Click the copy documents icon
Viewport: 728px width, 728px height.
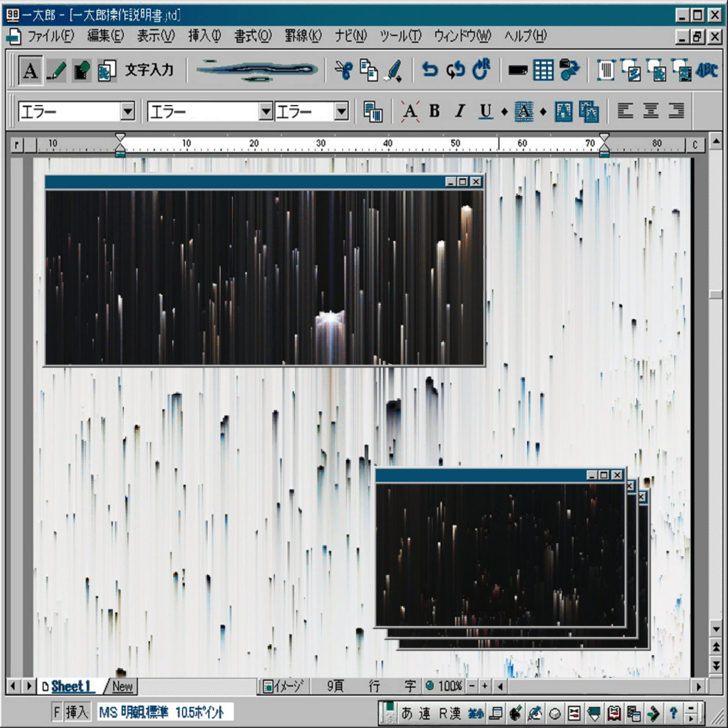tap(368, 70)
